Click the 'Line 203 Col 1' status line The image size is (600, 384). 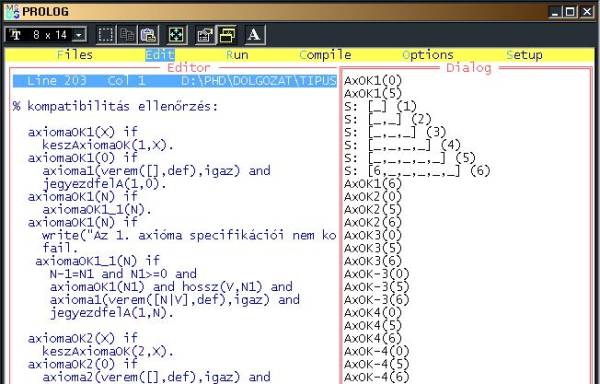click(174, 81)
